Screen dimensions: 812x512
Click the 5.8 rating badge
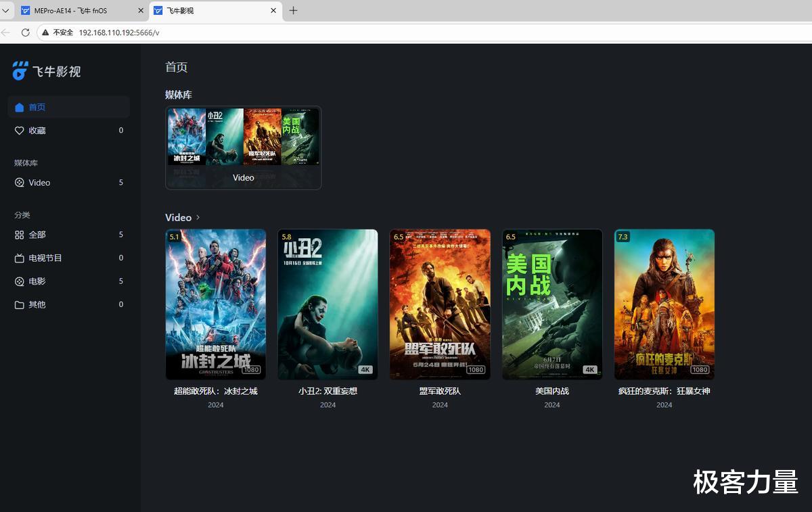pyautogui.click(x=287, y=237)
